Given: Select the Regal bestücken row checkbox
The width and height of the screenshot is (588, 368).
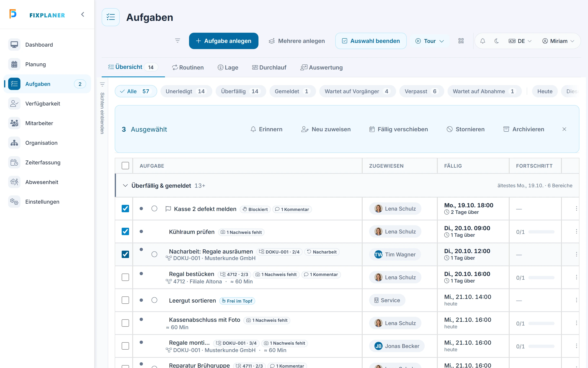Looking at the screenshot, I should 125,277.
